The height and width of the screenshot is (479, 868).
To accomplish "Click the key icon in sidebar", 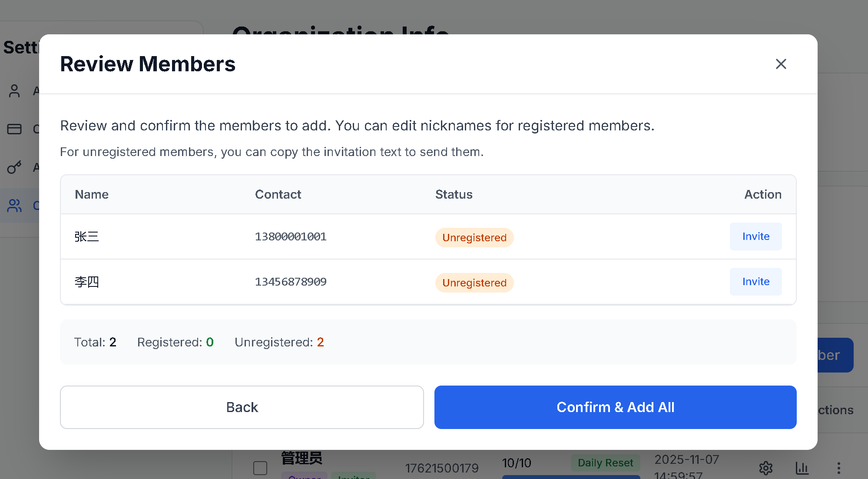I will click(14, 167).
